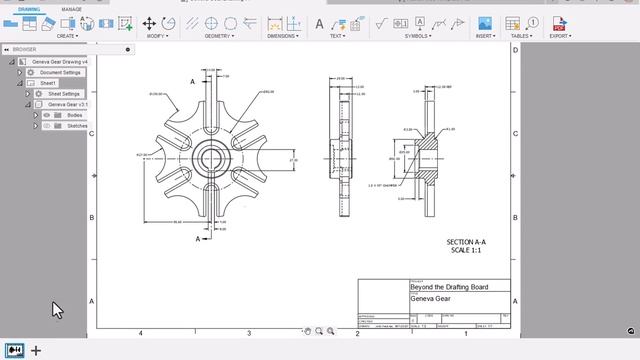Click the BROWSER panel options dot
The width and height of the screenshot is (640, 360).
(128, 49)
